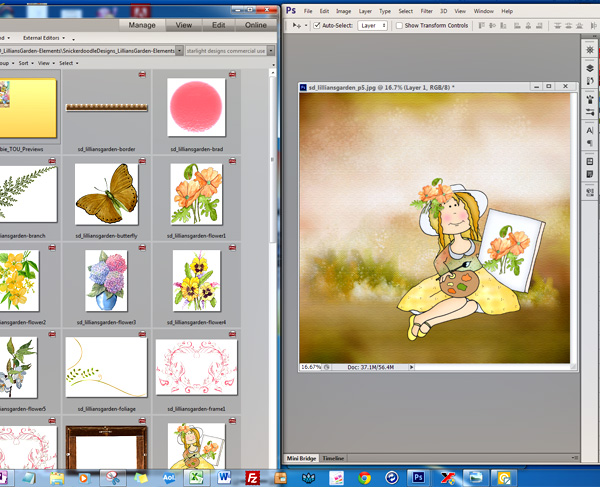Open Google Chrome from the taskbar
This screenshot has width=600, height=487.
coord(364,478)
